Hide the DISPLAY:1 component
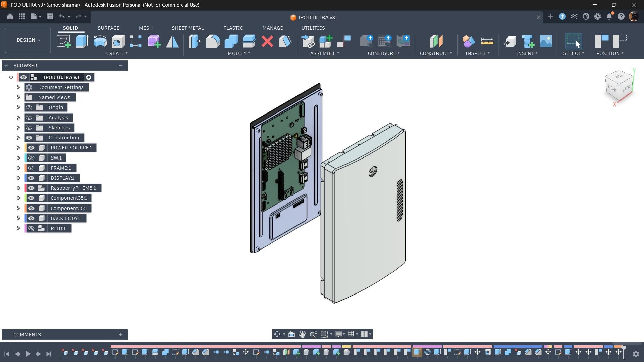The image size is (644, 362). [x=31, y=178]
